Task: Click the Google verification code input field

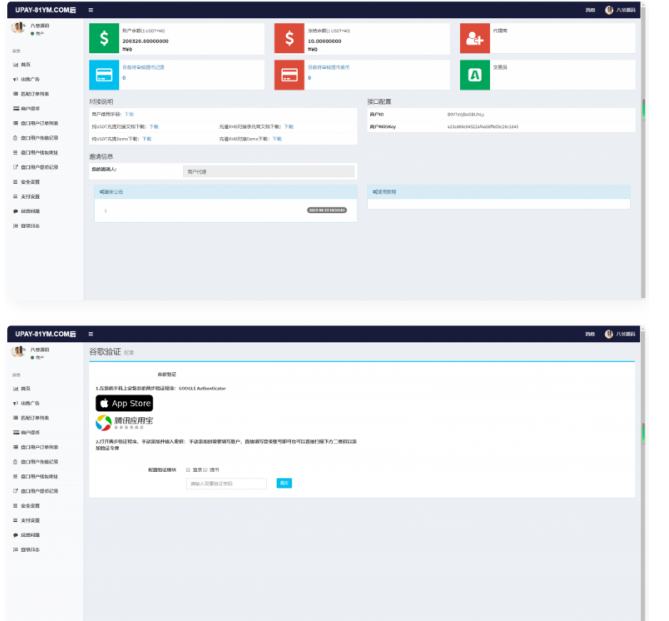Action: pyautogui.click(x=226, y=483)
